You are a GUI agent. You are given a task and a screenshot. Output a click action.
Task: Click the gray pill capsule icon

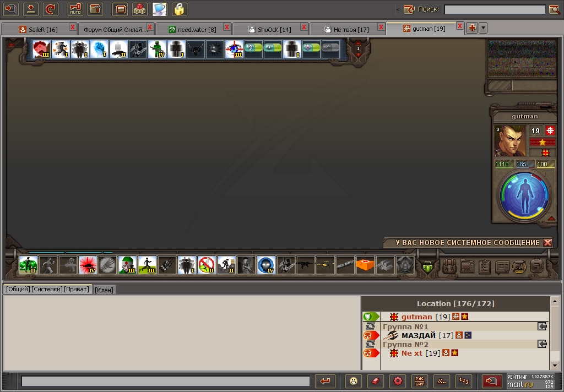coord(331,48)
